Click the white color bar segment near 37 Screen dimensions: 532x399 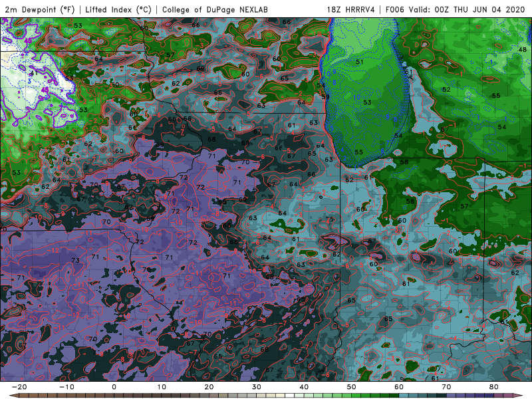tap(290, 396)
